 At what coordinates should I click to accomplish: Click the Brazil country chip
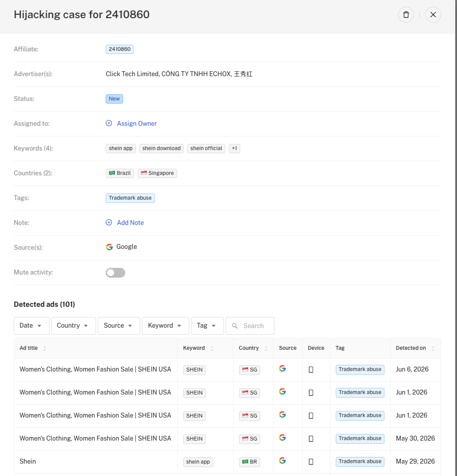point(120,173)
